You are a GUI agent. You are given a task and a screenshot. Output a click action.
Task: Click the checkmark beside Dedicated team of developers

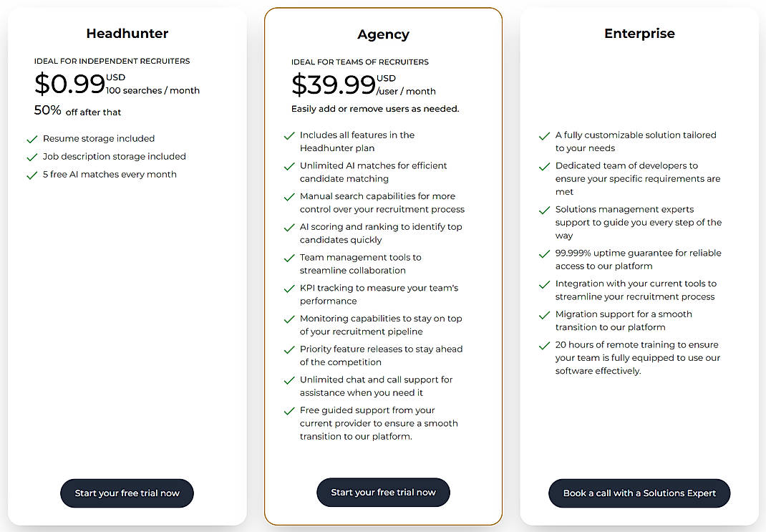pyautogui.click(x=545, y=165)
